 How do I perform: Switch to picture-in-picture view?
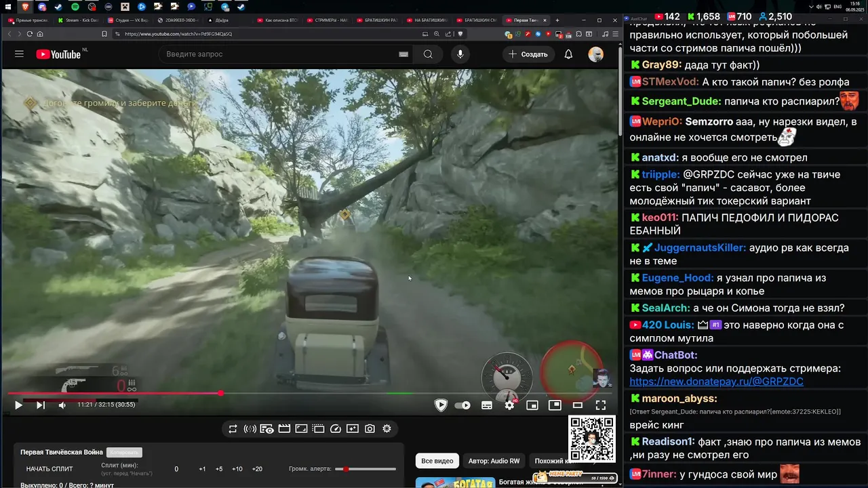(x=555, y=405)
